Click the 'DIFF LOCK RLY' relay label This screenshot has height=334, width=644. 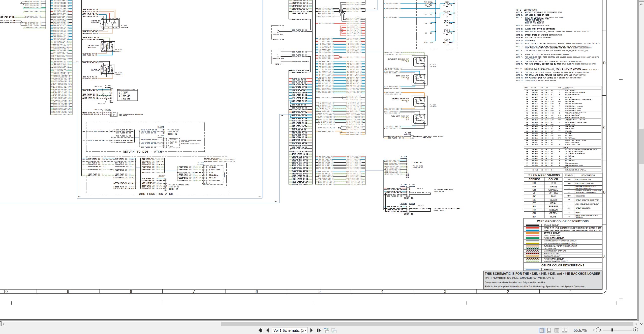(403, 76)
